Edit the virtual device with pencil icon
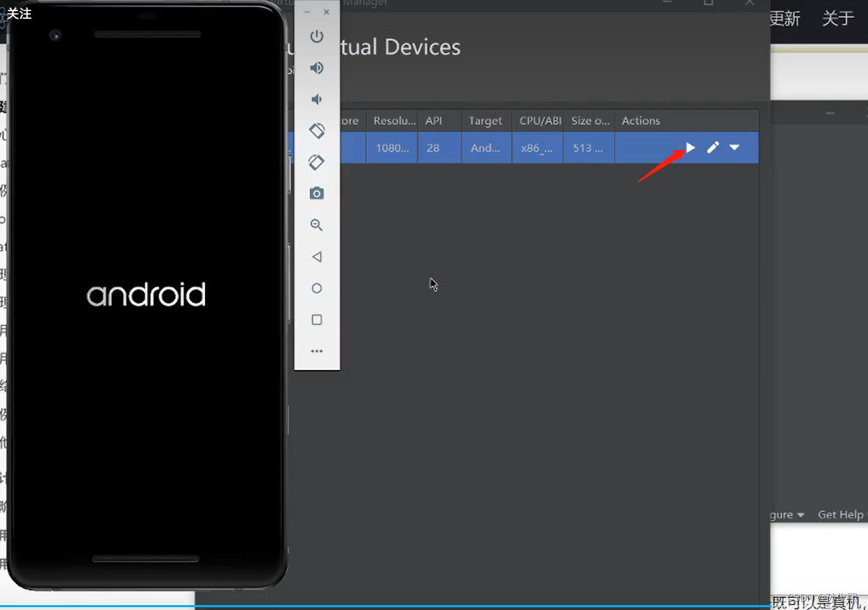This screenshot has height=610, width=868. (713, 148)
